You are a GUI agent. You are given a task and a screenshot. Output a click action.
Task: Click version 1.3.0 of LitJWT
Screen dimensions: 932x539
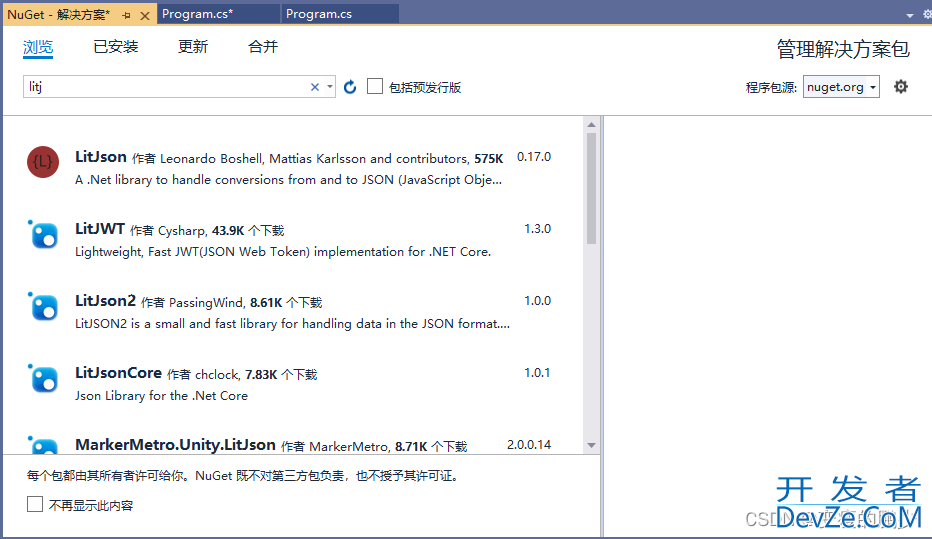tap(537, 229)
